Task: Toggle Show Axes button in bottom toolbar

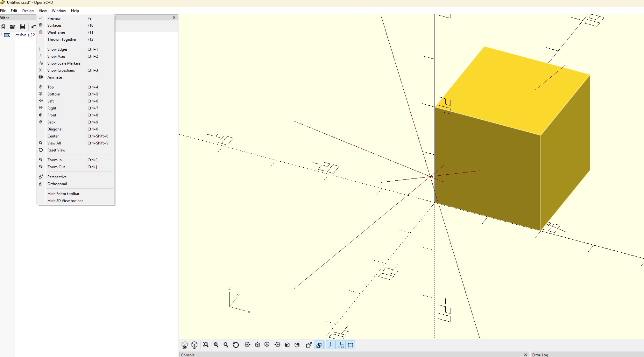Action: coord(331,345)
